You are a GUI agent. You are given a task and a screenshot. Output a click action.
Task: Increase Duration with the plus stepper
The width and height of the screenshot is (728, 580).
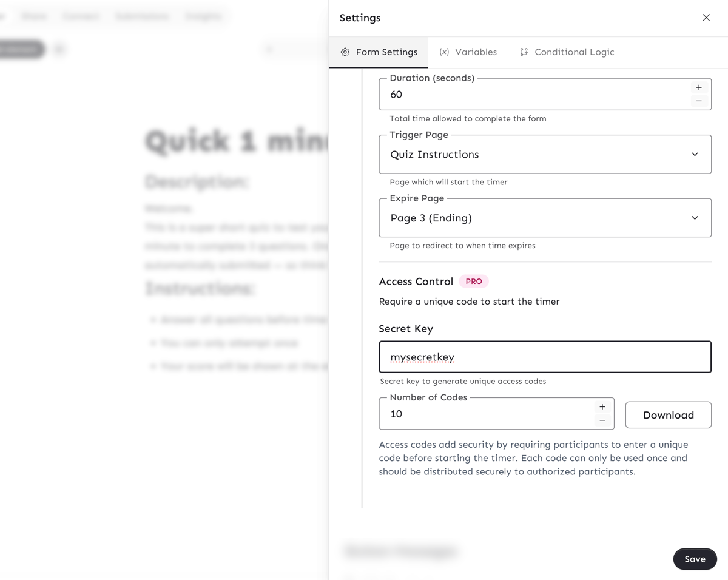699,87
